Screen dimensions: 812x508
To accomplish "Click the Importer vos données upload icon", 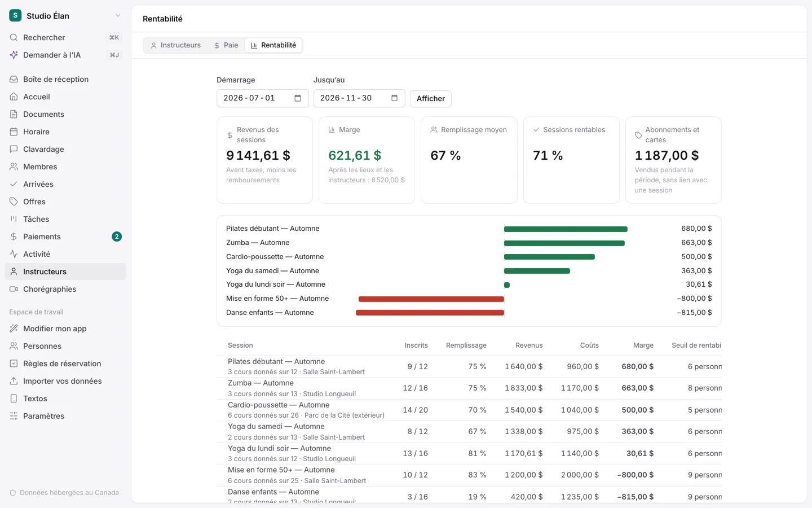I will (x=14, y=381).
